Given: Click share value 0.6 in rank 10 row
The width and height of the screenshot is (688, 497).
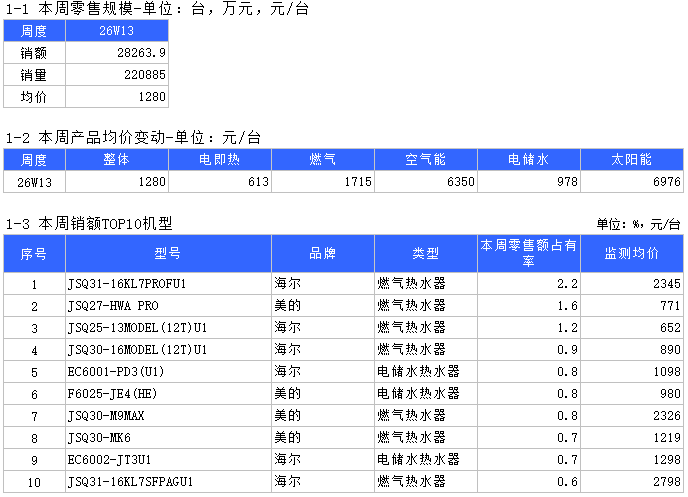Looking at the screenshot, I should [567, 482].
